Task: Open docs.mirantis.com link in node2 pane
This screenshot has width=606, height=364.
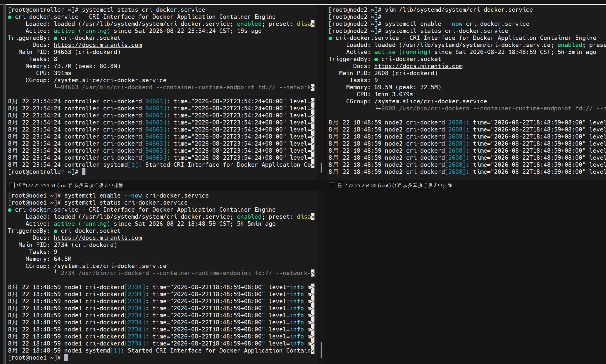Action: click(418, 66)
